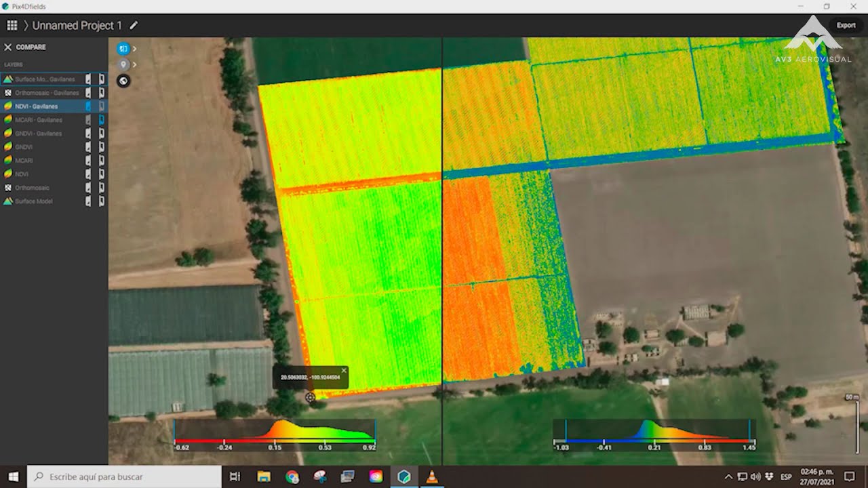Image resolution: width=868 pixels, height=488 pixels.
Task: Click the Unnamed Project 1 title
Action: tap(77, 26)
